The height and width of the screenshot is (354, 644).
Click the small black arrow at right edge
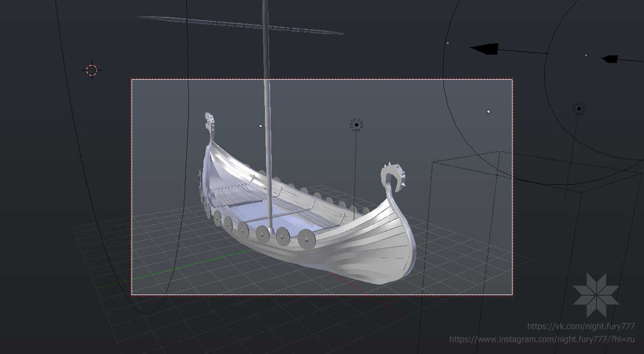click(x=610, y=59)
